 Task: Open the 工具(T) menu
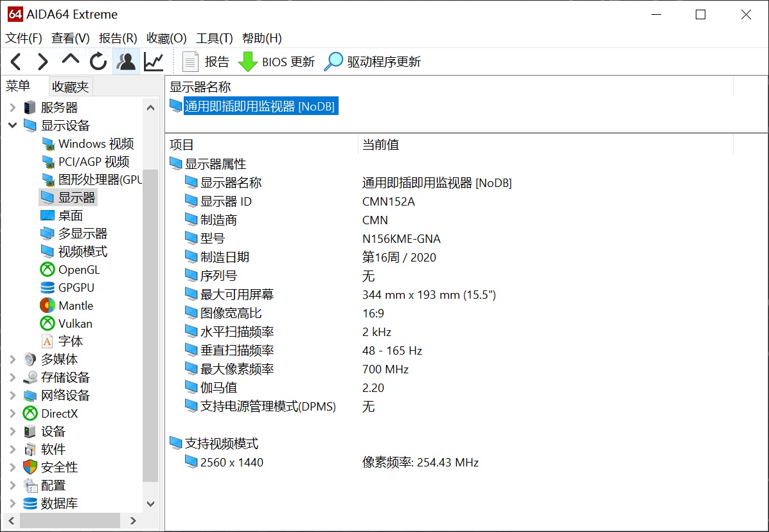click(215, 39)
